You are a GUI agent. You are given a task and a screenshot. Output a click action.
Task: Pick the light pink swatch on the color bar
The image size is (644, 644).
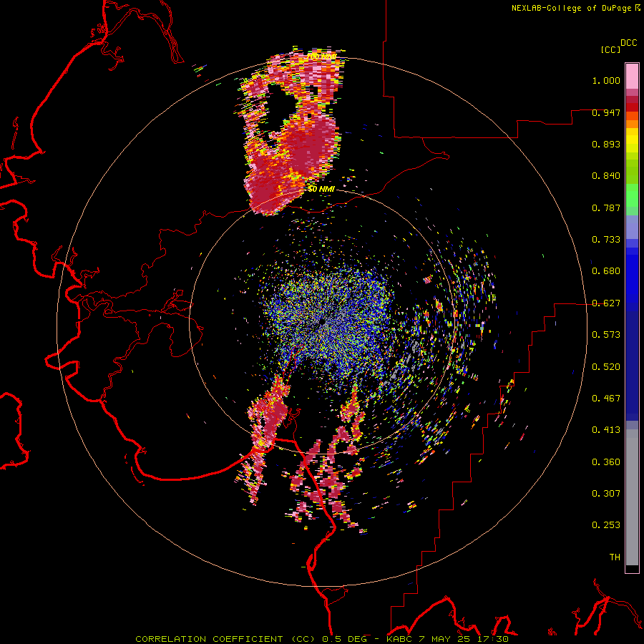point(632,77)
